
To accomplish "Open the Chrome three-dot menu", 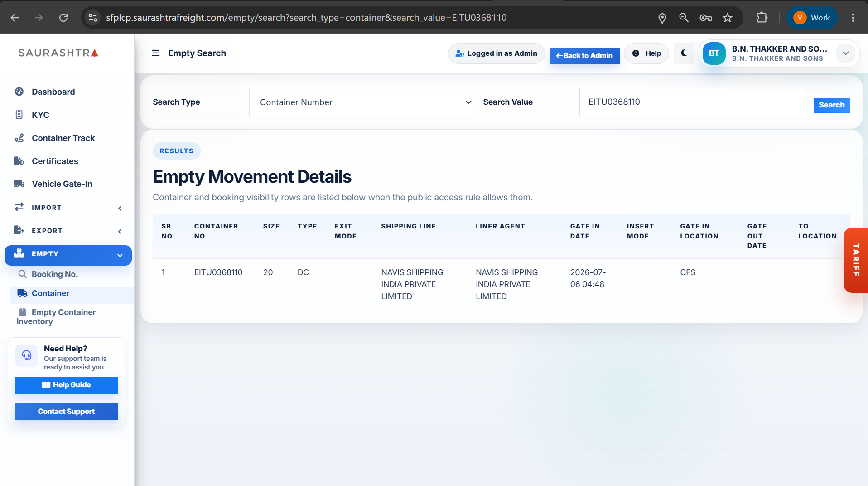I will click(853, 18).
